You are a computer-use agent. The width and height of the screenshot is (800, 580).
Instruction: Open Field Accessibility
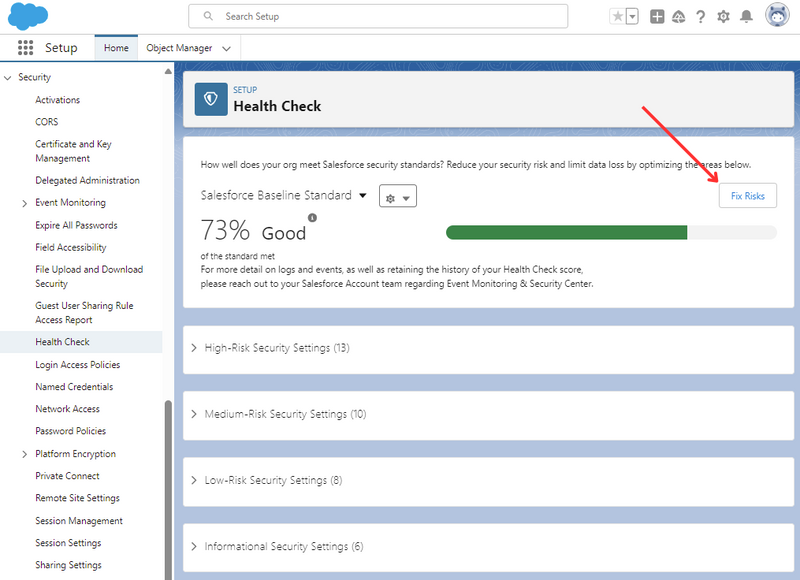70,247
